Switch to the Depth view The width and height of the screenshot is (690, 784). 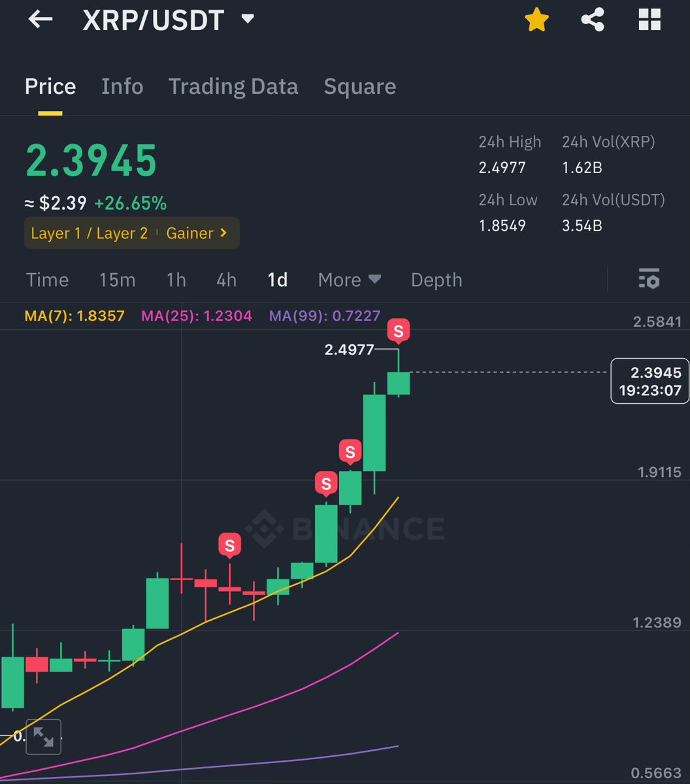pos(436,280)
